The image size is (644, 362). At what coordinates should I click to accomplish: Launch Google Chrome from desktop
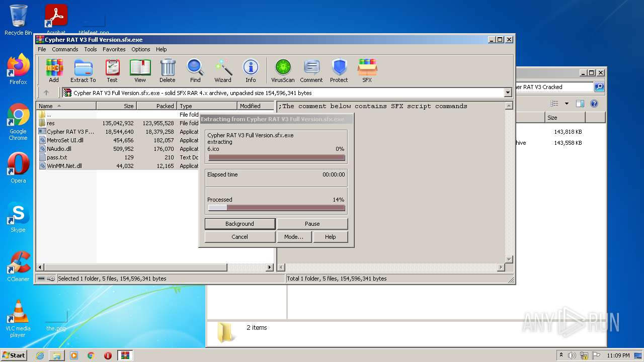(18, 122)
